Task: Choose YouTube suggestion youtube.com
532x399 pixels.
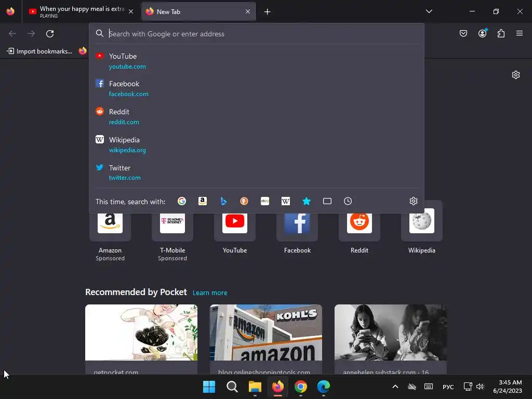Action: pyautogui.click(x=257, y=61)
